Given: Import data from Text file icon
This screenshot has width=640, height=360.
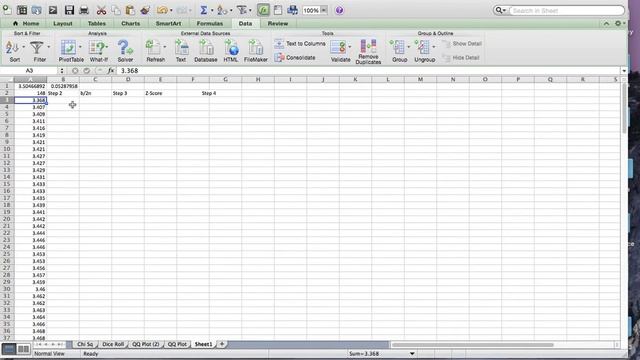Looking at the screenshot, I should (181, 51).
